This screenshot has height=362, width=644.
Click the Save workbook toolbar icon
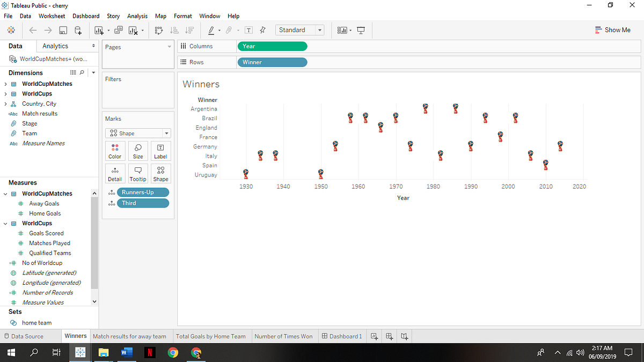(63, 31)
